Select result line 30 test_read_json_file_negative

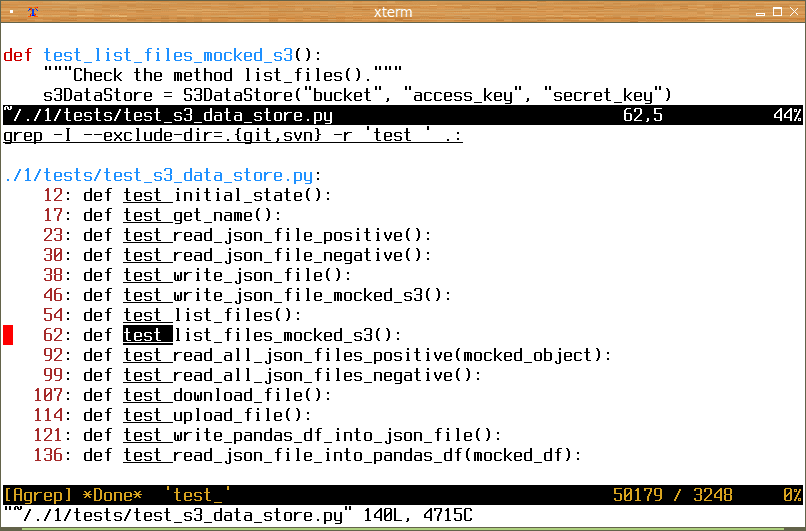pos(237,255)
